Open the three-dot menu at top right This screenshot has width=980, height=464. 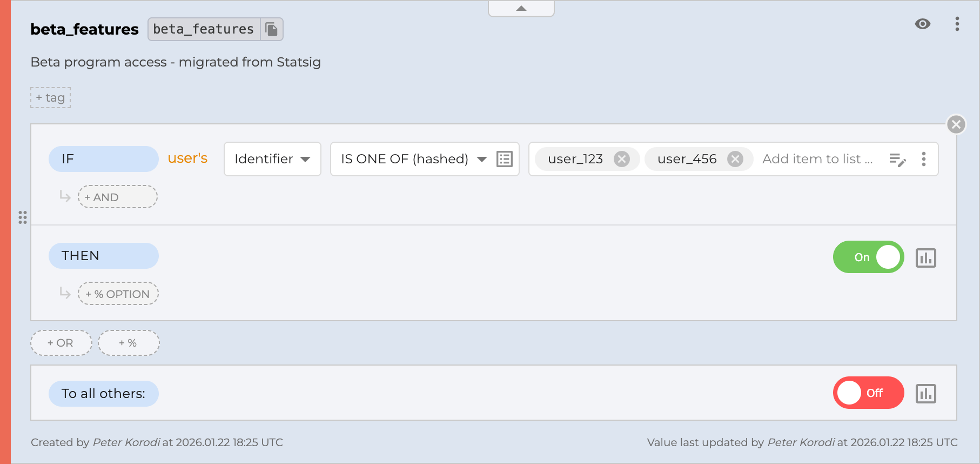pyautogui.click(x=957, y=24)
